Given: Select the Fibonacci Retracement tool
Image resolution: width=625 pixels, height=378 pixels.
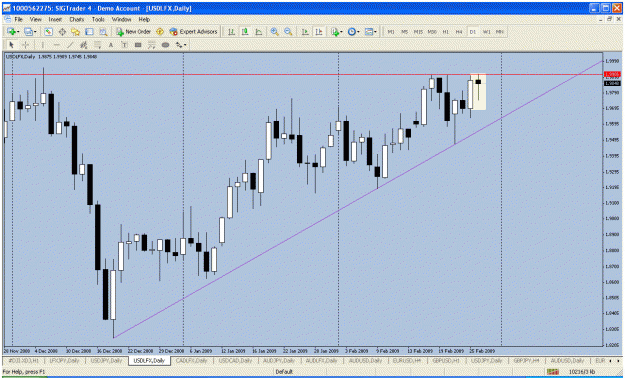Looking at the screenshot, I should coord(98,45).
